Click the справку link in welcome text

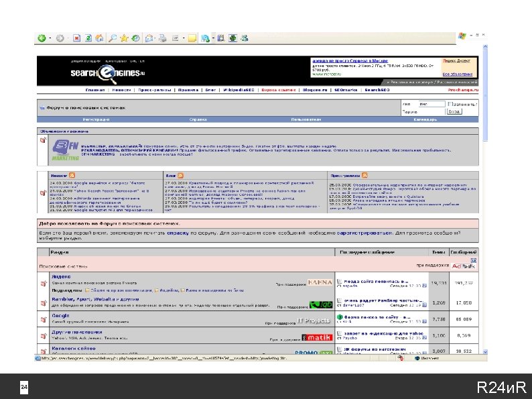tap(178, 233)
